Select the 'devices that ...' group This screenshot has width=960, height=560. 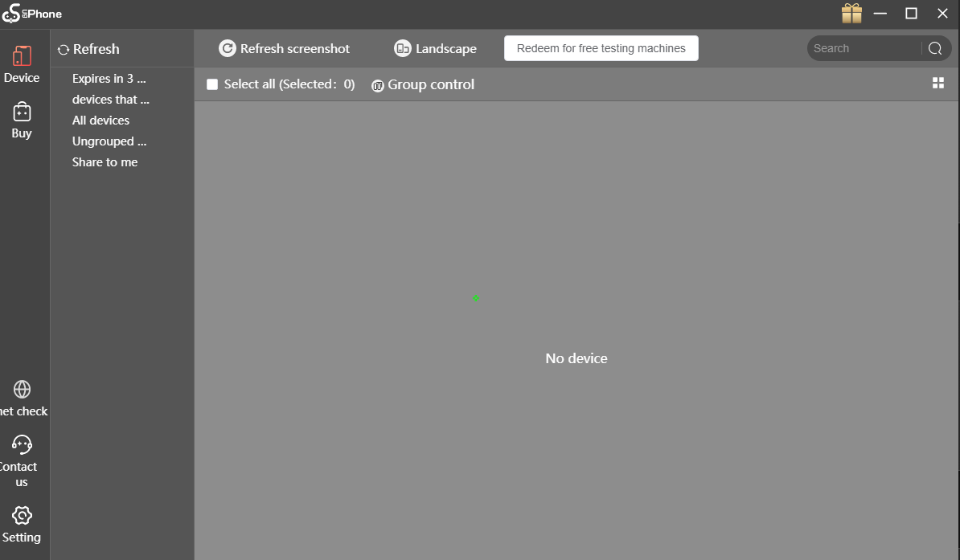pyautogui.click(x=111, y=99)
